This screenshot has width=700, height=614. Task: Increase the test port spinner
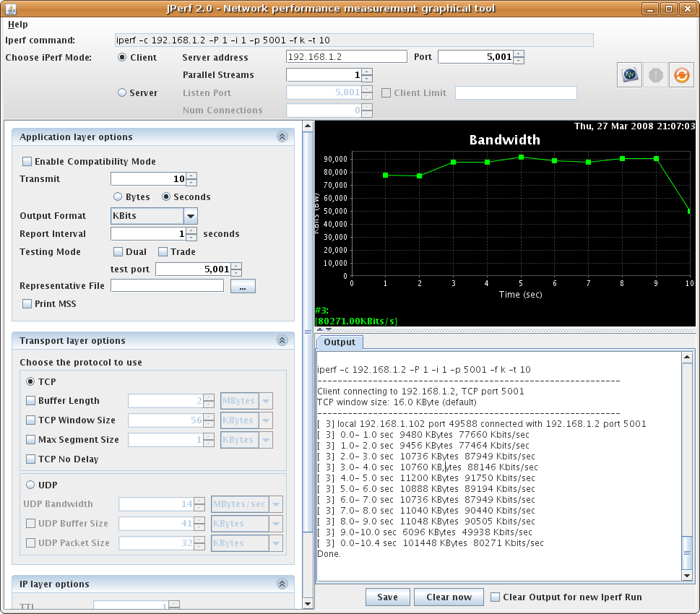click(236, 266)
